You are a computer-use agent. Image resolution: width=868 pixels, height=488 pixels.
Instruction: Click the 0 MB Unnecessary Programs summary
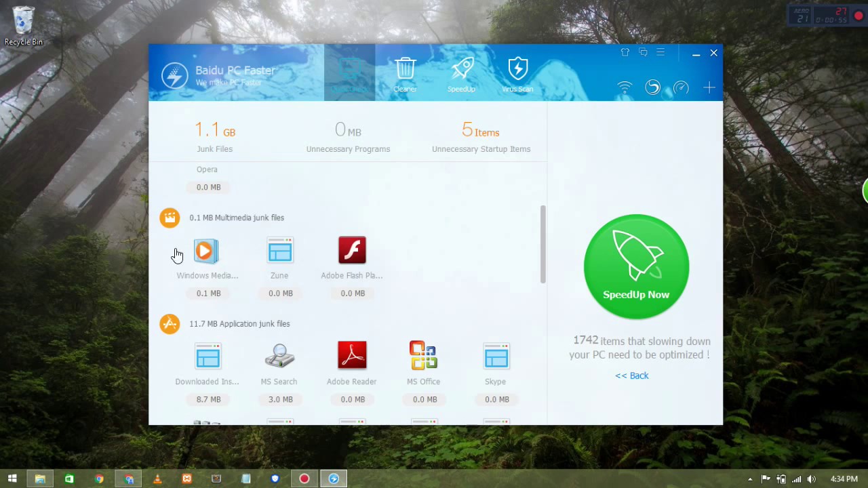point(348,136)
